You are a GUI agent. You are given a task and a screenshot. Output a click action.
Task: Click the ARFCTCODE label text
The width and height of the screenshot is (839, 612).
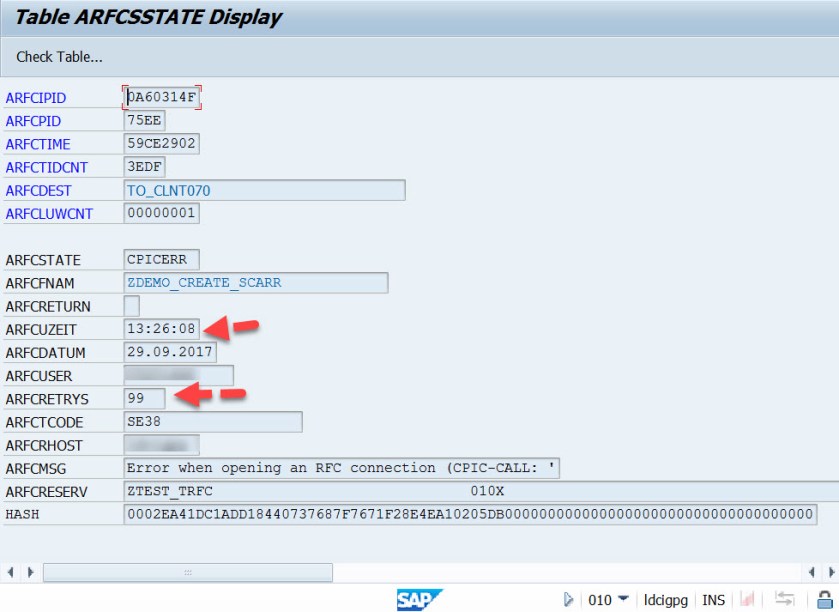coord(44,422)
